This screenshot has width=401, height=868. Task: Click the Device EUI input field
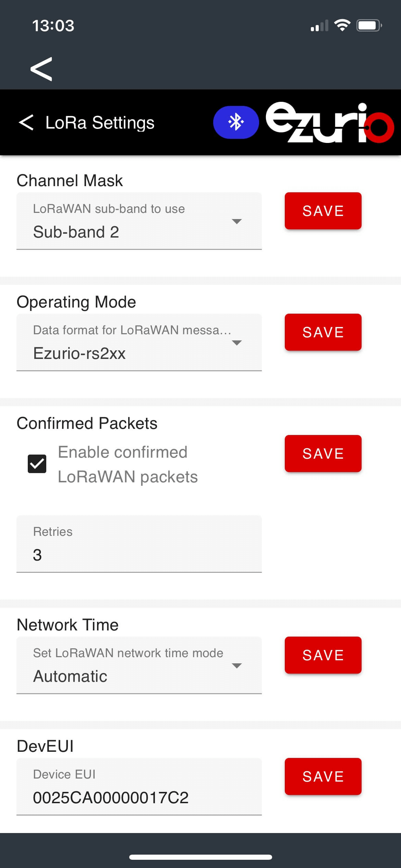click(139, 787)
